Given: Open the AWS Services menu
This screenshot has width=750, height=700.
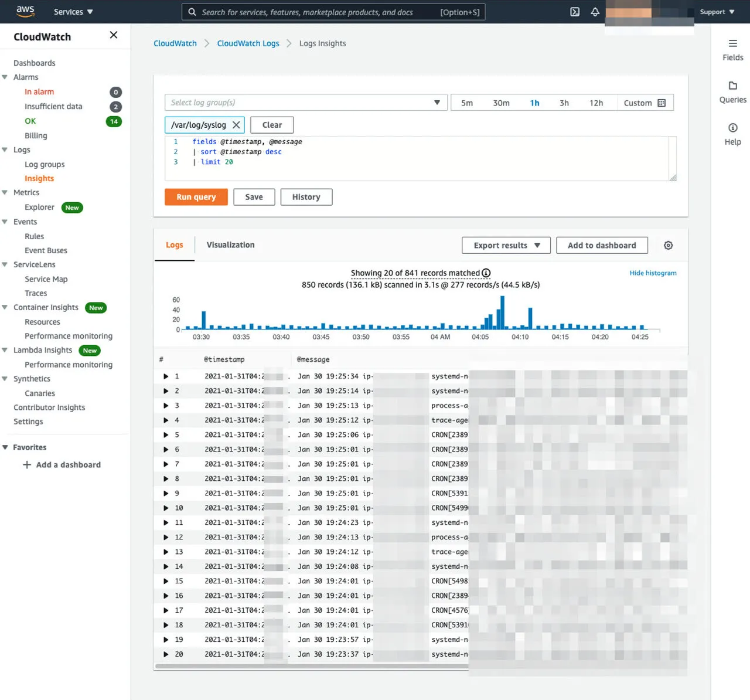Looking at the screenshot, I should point(73,12).
